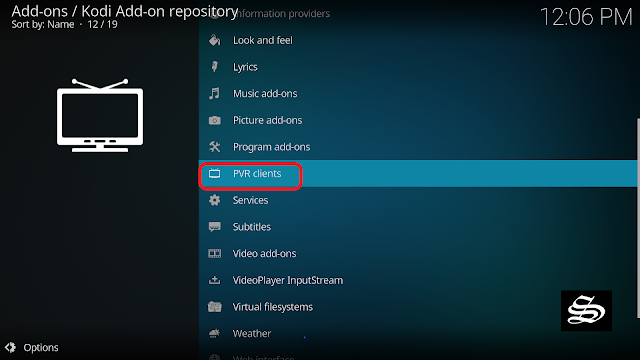The height and width of the screenshot is (360, 640).
Task: Click the download icon for VideoPlayer InputStream
Action: point(215,280)
